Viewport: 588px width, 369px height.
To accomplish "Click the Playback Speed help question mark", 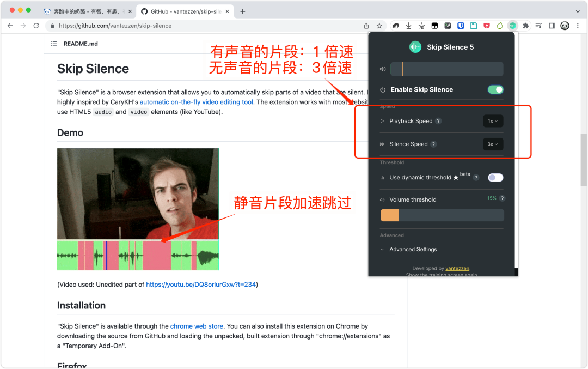I will (x=438, y=121).
